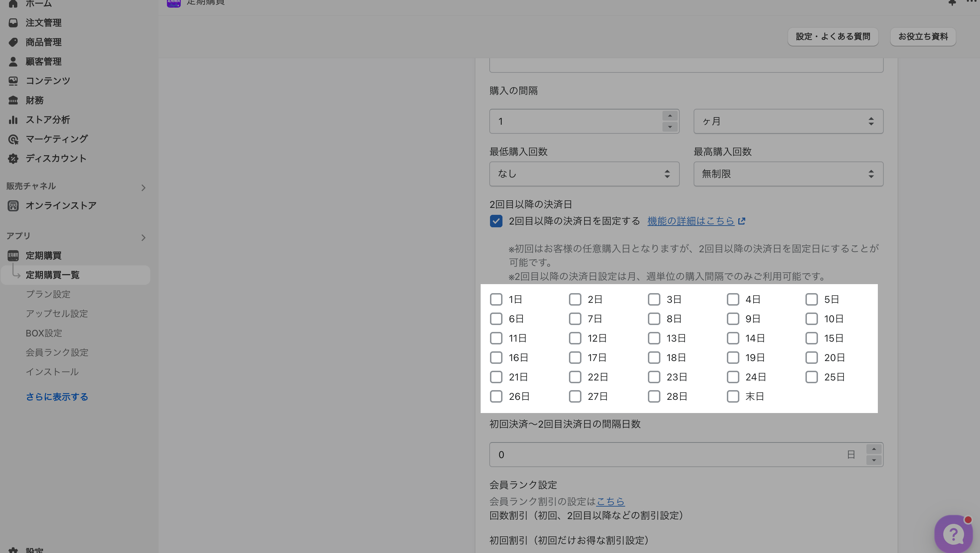Click the 顧客管理 person icon
980x553 pixels.
[x=13, y=62]
